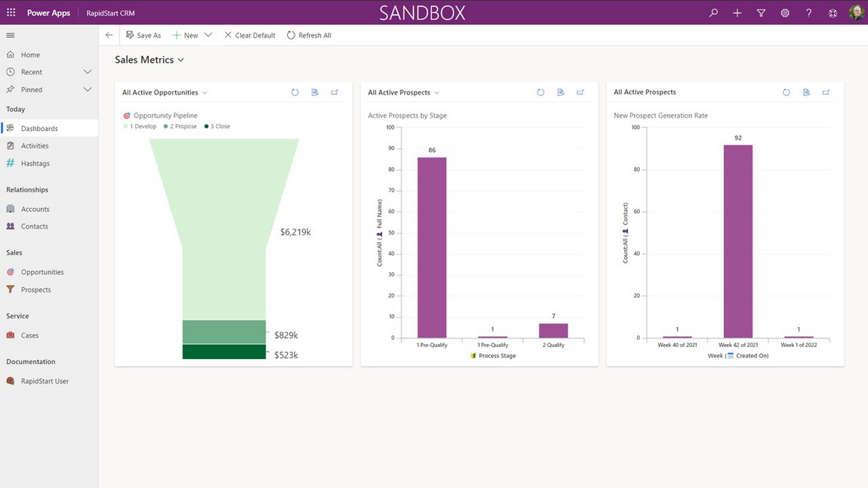868x488 pixels.
Task: Open the advanced filter funnel icon
Action: [761, 13]
